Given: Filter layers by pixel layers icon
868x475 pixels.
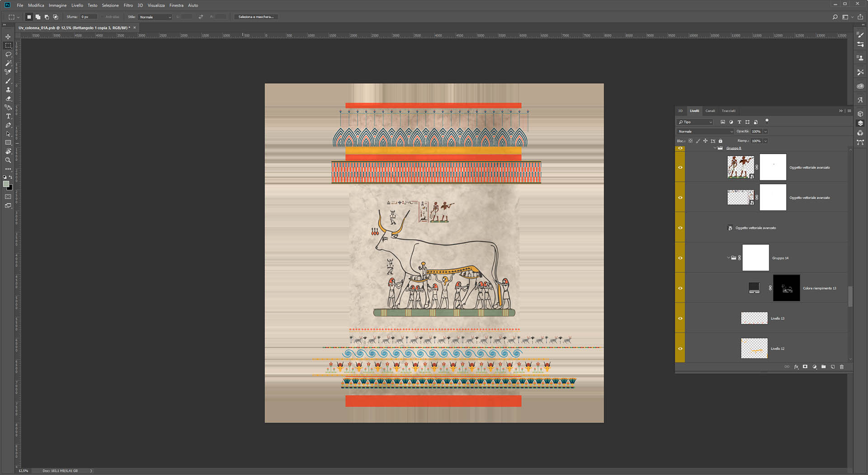Looking at the screenshot, I should (722, 122).
